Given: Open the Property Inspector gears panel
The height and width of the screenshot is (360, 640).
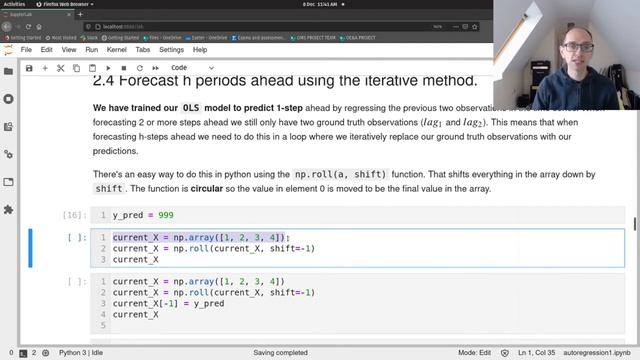Looking at the screenshot, I should point(8,154).
